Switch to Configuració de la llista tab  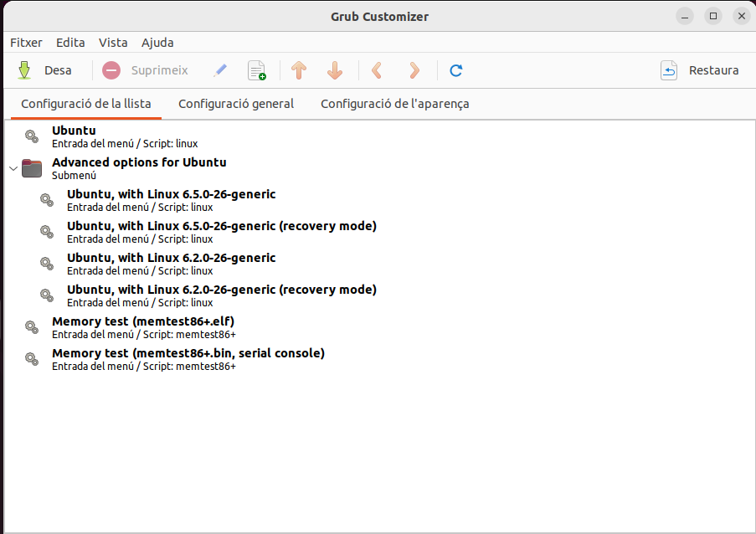pos(86,104)
